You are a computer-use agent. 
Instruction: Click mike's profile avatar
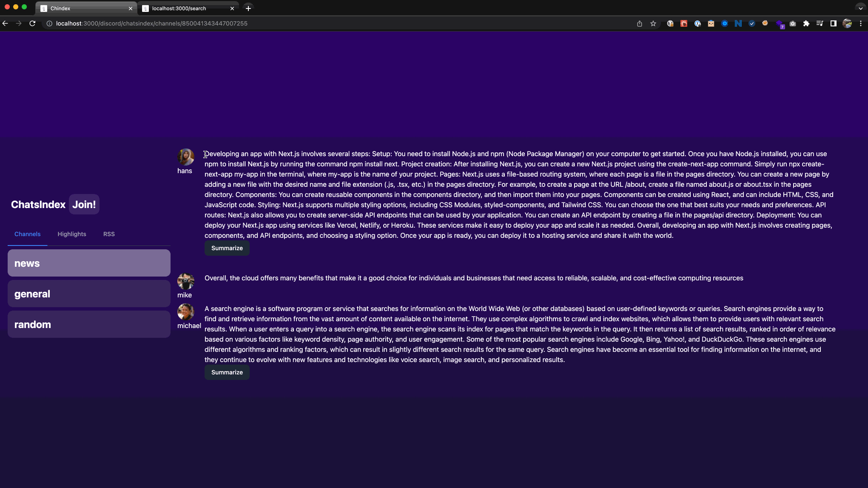pos(185,281)
